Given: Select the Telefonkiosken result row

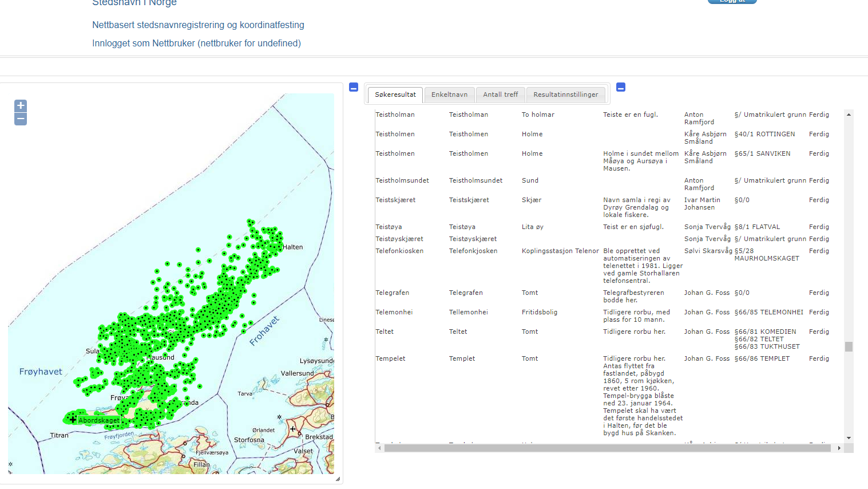Looking at the screenshot, I should (x=399, y=251).
